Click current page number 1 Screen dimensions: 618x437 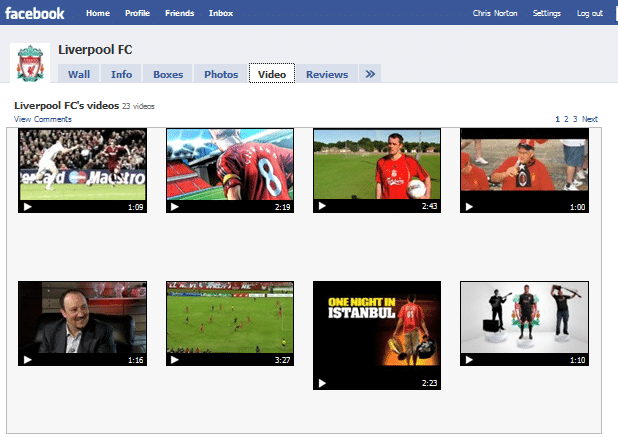557,119
